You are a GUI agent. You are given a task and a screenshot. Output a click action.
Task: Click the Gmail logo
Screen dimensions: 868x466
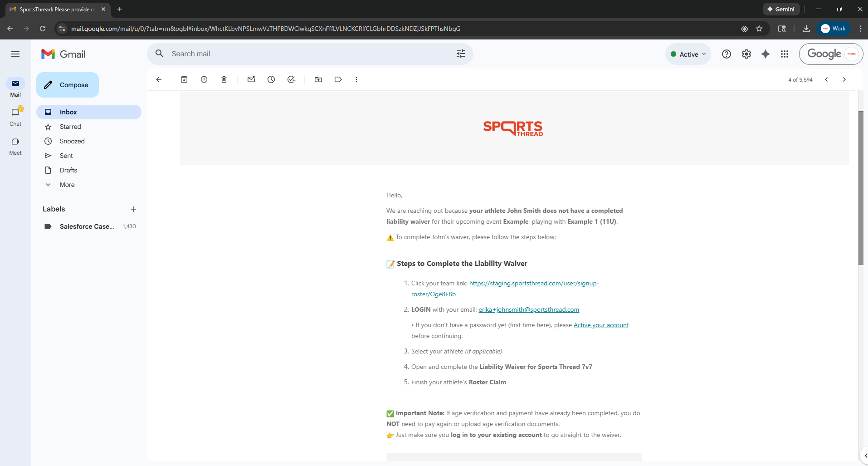(63, 54)
